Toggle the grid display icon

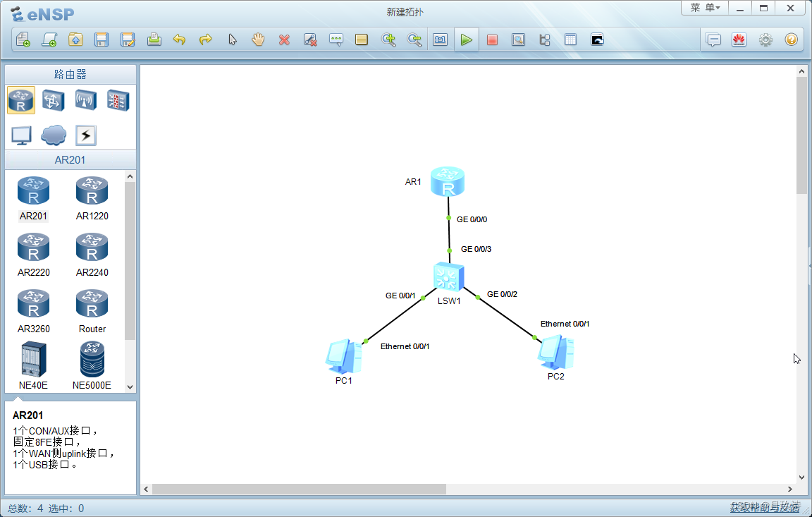pos(571,40)
